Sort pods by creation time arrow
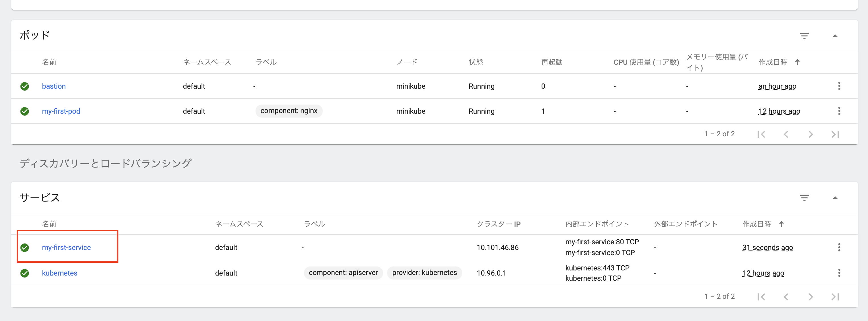Image resolution: width=868 pixels, height=321 pixels. (797, 62)
